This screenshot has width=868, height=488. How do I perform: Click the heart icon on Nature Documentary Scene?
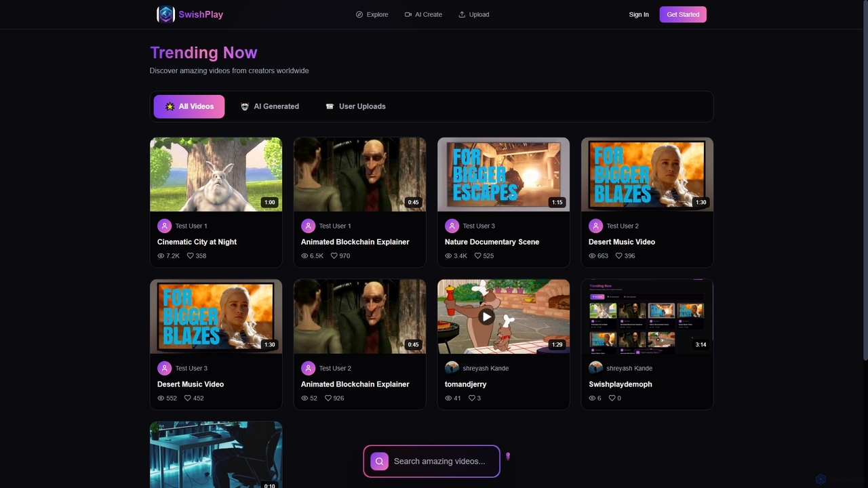click(477, 256)
